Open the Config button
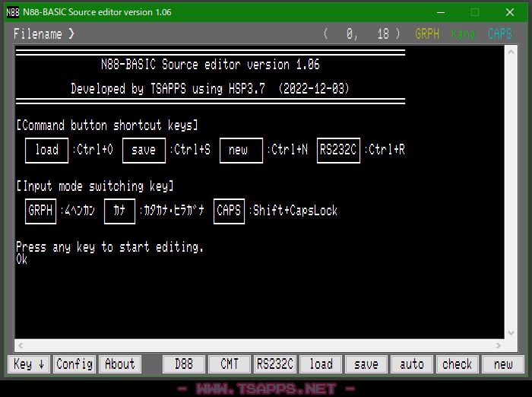This screenshot has height=397, width=532. point(74,364)
